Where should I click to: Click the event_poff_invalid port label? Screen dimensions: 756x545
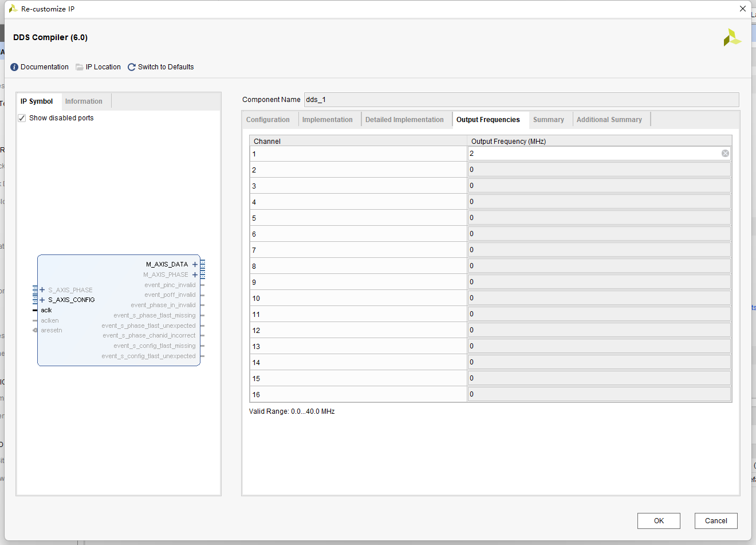click(x=170, y=295)
